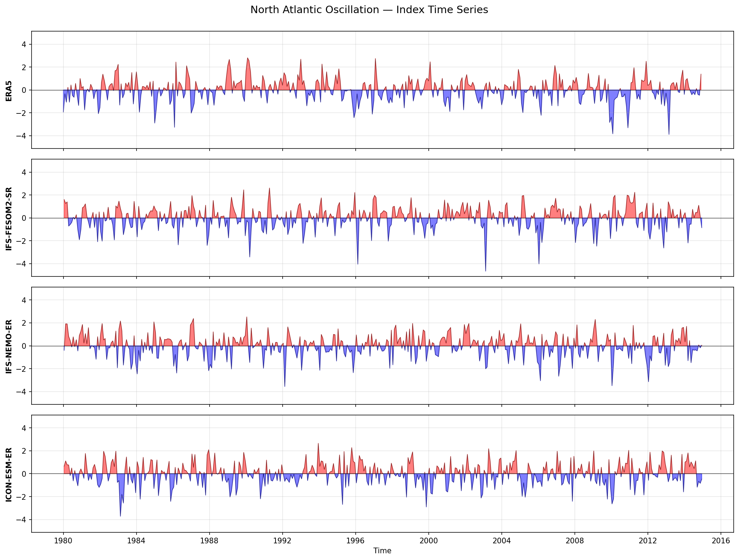Click the 'Time' axis label
This screenshot has width=739, height=560.
382,550
